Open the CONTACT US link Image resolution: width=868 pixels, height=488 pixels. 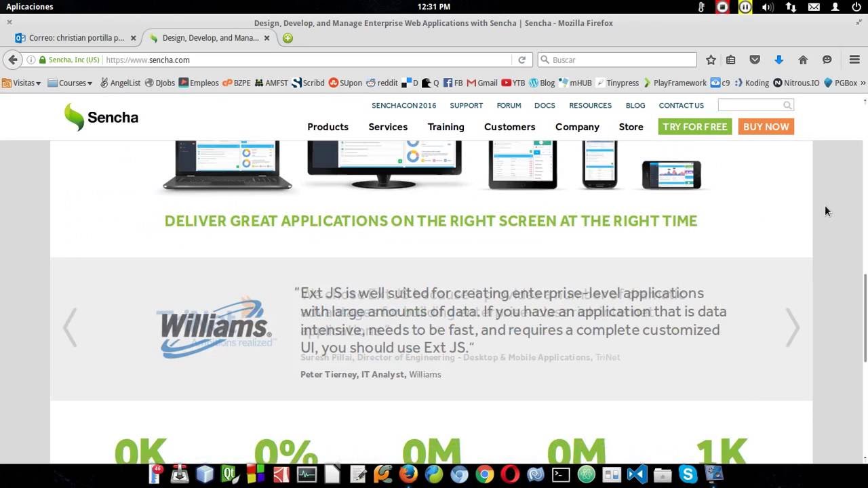[681, 105]
